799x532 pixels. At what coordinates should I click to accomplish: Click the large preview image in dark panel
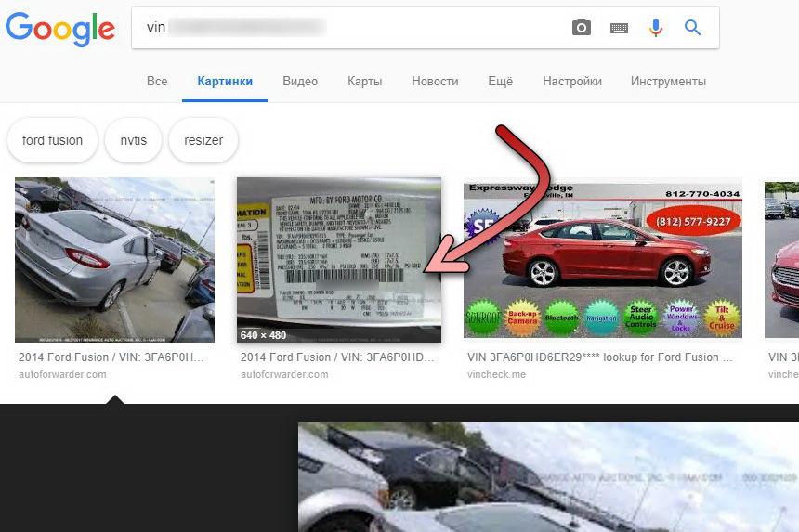(548, 477)
